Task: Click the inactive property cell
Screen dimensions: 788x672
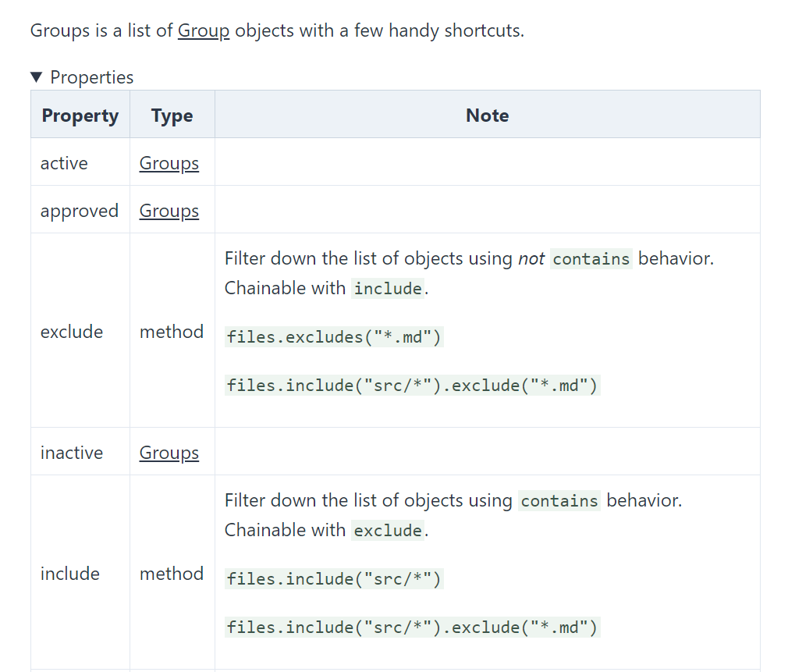Action: (71, 452)
